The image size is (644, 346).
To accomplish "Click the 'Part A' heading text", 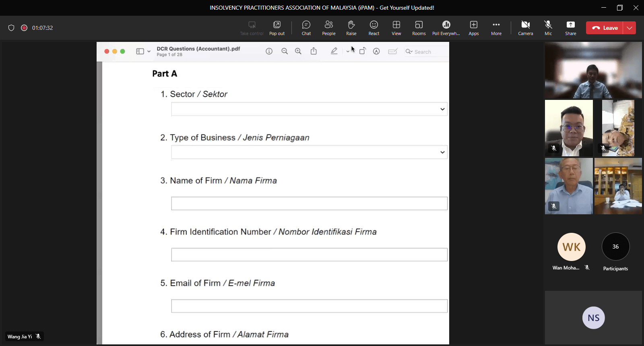I will pyautogui.click(x=165, y=74).
